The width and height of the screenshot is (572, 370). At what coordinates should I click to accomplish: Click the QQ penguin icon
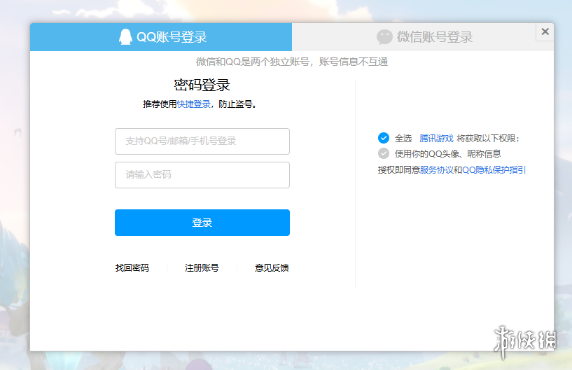pyautogui.click(x=125, y=37)
